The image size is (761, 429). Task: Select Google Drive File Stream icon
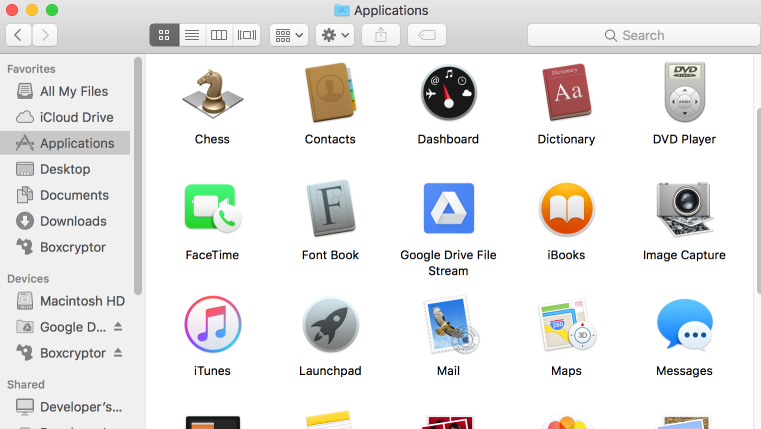tap(448, 208)
